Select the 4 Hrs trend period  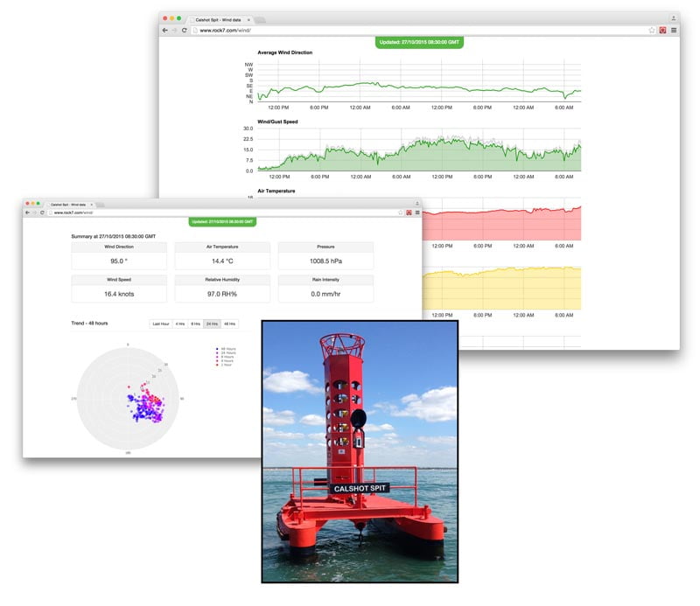pos(179,324)
